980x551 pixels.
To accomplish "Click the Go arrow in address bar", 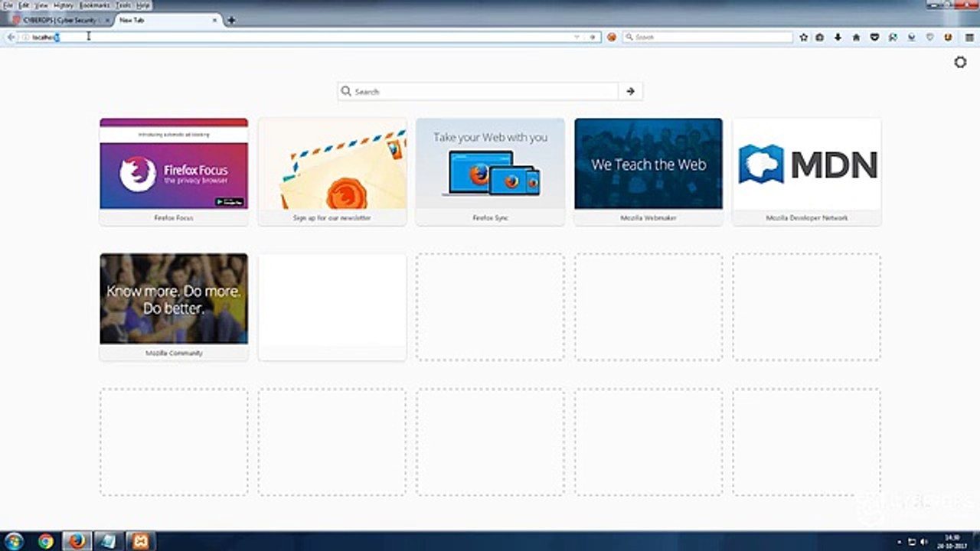I will pyautogui.click(x=592, y=37).
